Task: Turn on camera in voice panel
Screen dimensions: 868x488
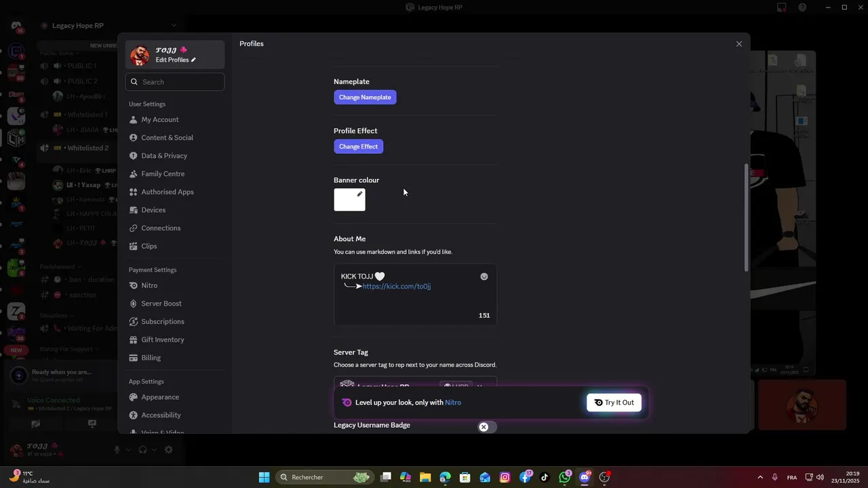Action: pyautogui.click(x=35, y=424)
